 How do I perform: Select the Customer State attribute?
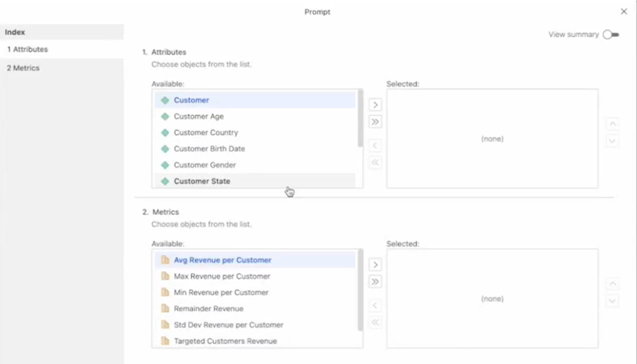click(x=202, y=181)
